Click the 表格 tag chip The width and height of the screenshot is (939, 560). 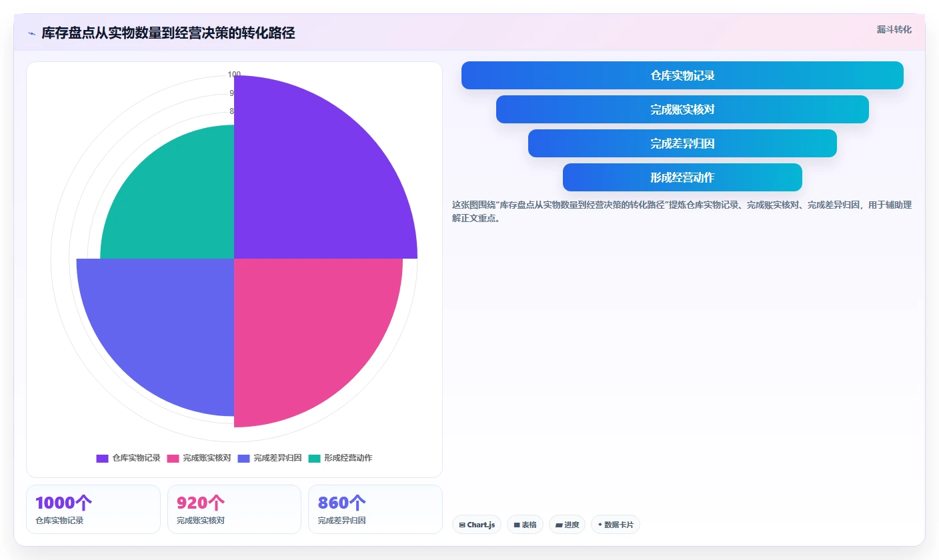point(525,525)
